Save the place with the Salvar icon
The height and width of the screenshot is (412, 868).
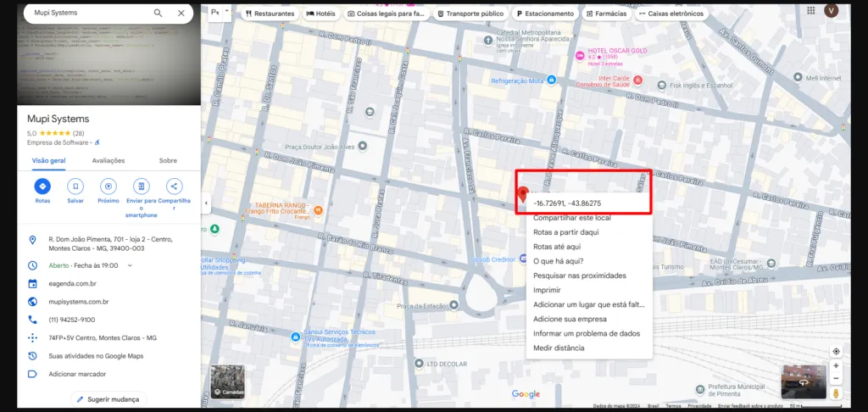click(x=75, y=187)
